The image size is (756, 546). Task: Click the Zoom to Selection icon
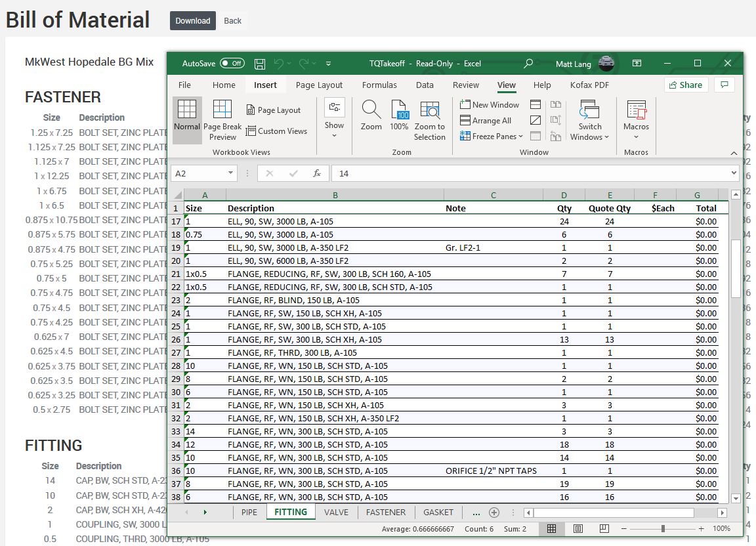[430, 118]
